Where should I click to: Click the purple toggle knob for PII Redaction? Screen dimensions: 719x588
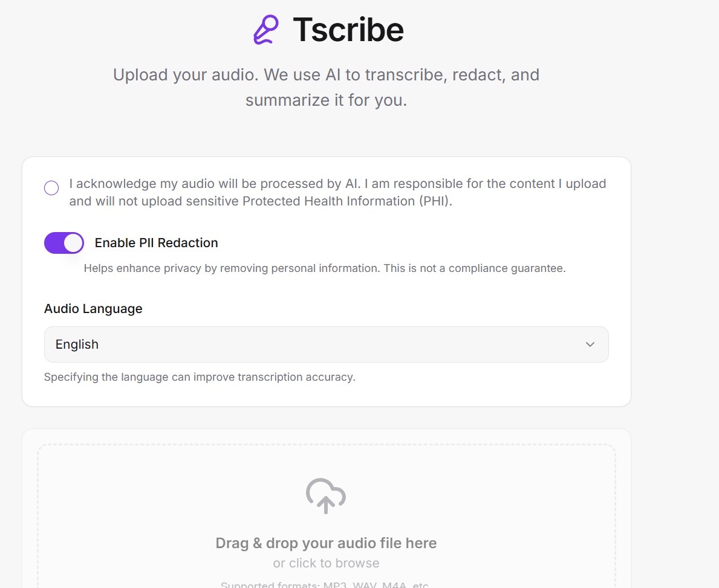tap(73, 242)
